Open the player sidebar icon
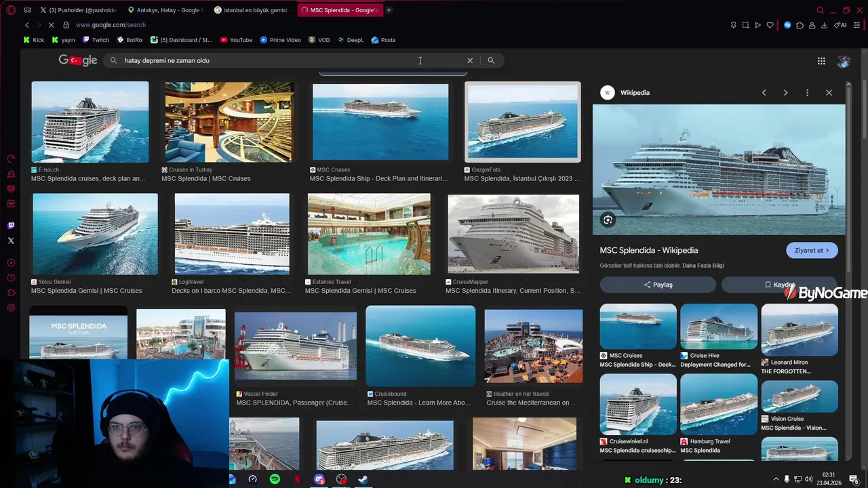This screenshot has width=868, height=488. (x=11, y=263)
